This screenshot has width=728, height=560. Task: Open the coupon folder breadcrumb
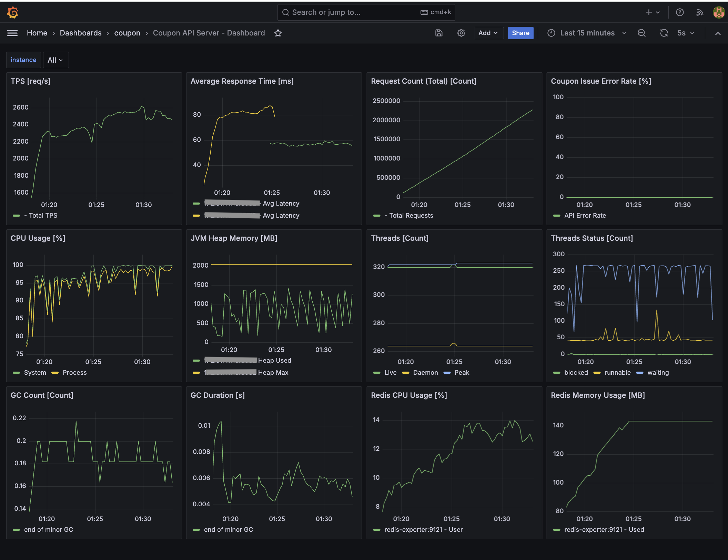pyautogui.click(x=127, y=33)
